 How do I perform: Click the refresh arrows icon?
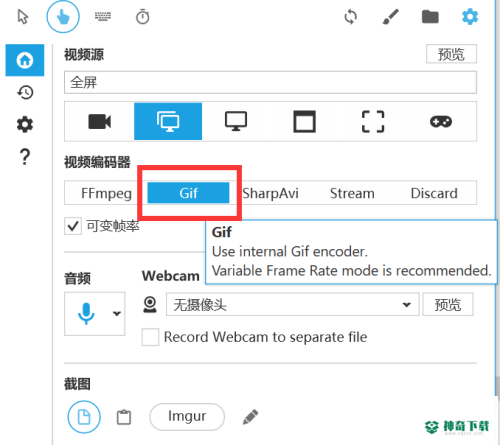click(351, 17)
